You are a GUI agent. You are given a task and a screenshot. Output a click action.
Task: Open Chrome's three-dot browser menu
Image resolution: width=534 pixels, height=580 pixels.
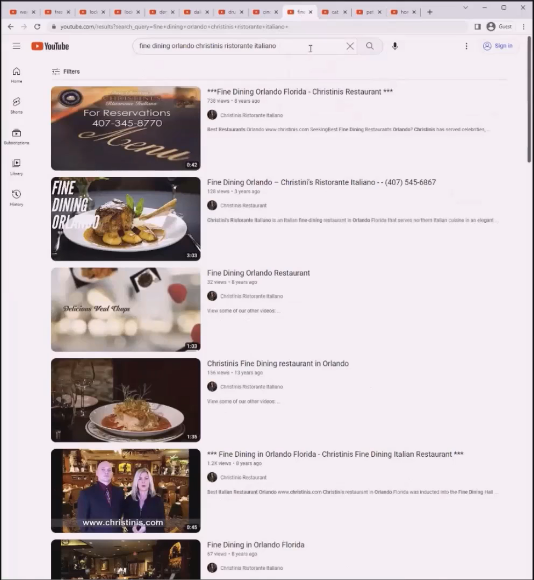click(524, 27)
